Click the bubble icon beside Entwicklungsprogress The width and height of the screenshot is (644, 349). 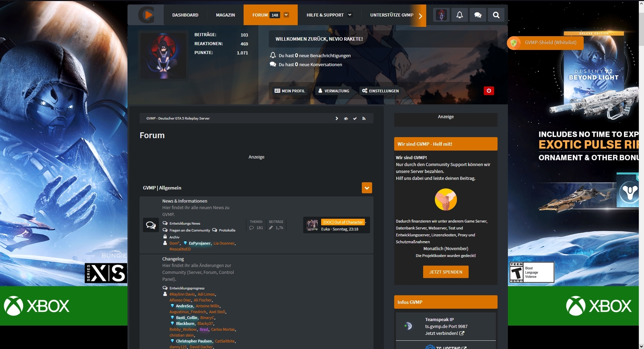click(165, 288)
